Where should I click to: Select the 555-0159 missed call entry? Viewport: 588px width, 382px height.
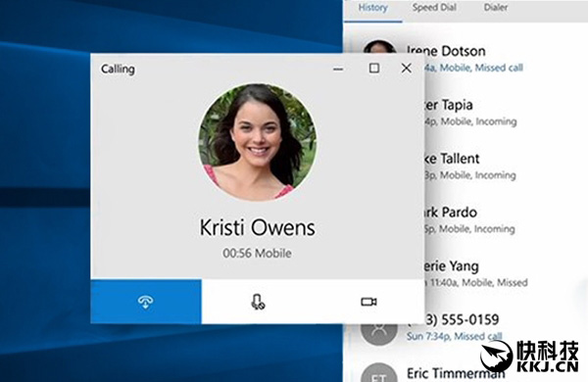[x=454, y=327]
